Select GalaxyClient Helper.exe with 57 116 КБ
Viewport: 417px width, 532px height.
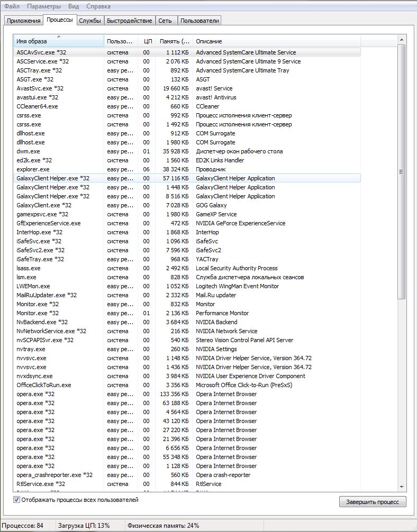tap(187, 178)
